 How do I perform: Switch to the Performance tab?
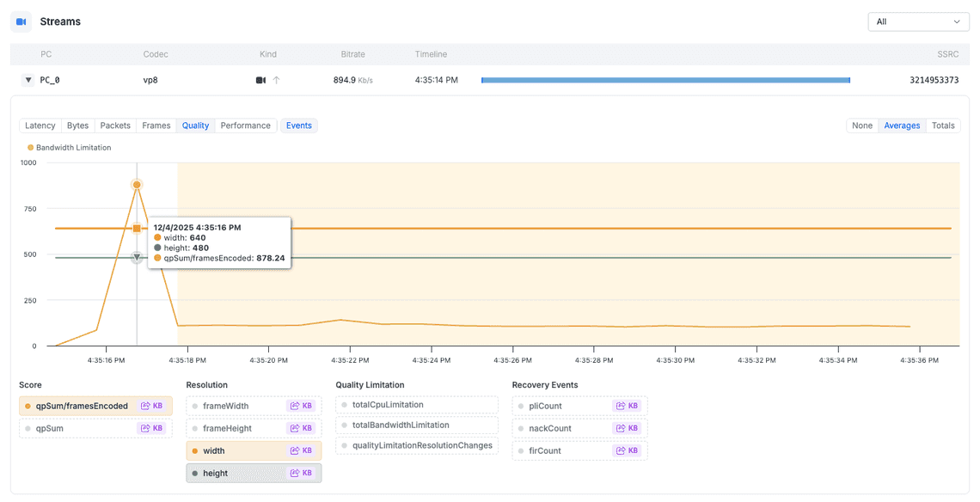coord(245,125)
